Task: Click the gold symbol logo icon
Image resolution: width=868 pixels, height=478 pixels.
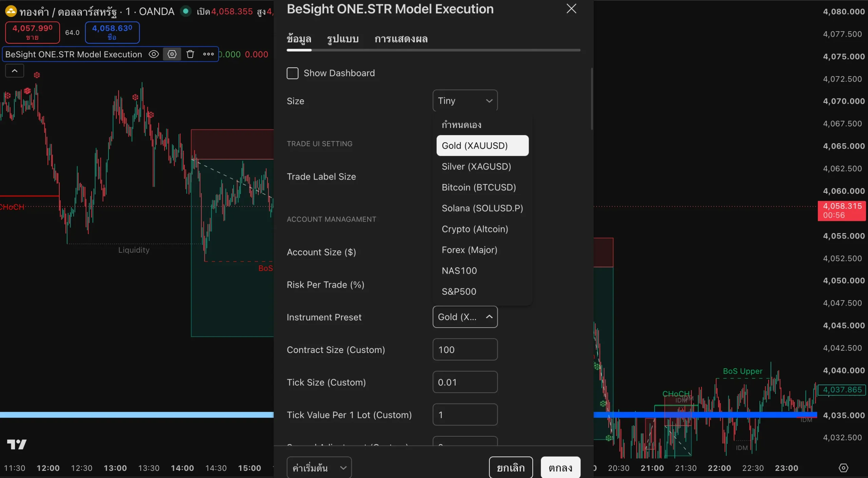Action: click(11, 12)
